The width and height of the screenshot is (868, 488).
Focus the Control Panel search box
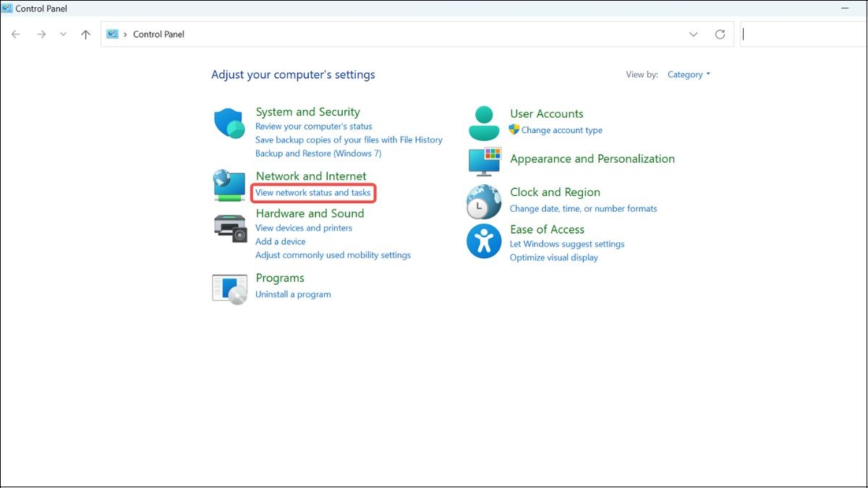(x=804, y=34)
